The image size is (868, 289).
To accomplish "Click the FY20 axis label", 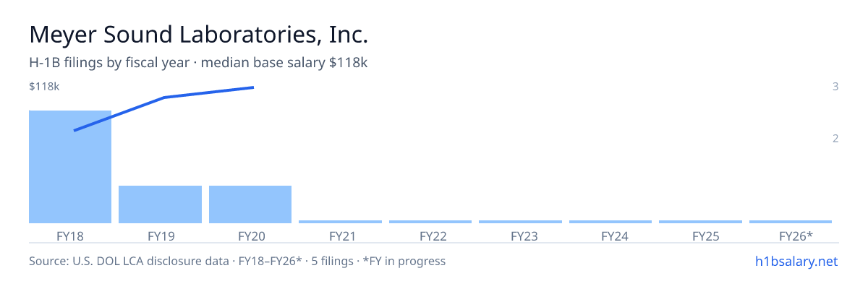I will (x=250, y=236).
